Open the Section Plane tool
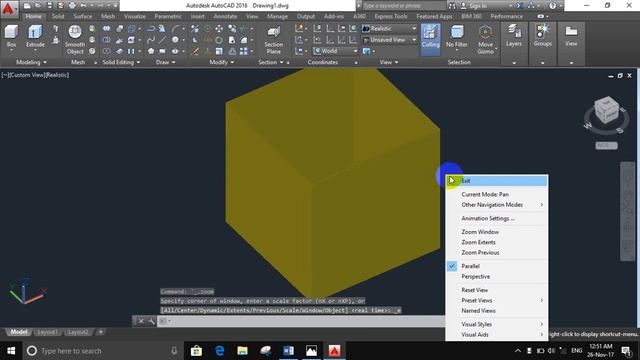The width and height of the screenshot is (640, 360). 273,40
